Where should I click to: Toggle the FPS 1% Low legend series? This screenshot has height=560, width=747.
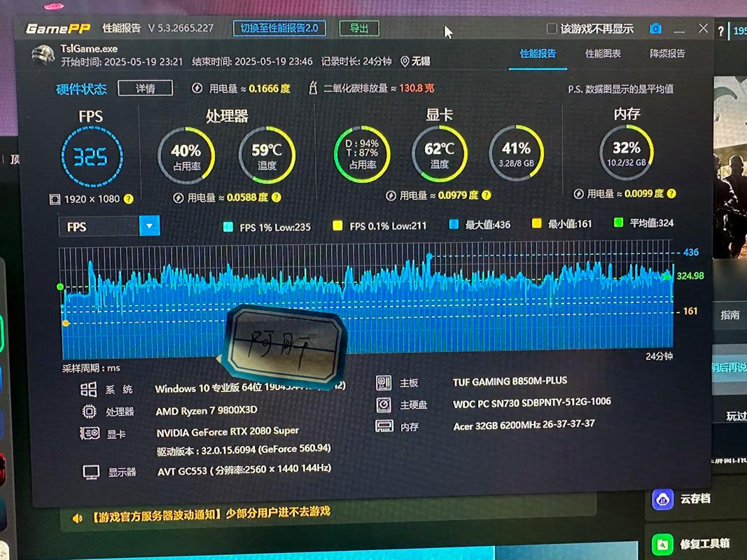(x=228, y=227)
